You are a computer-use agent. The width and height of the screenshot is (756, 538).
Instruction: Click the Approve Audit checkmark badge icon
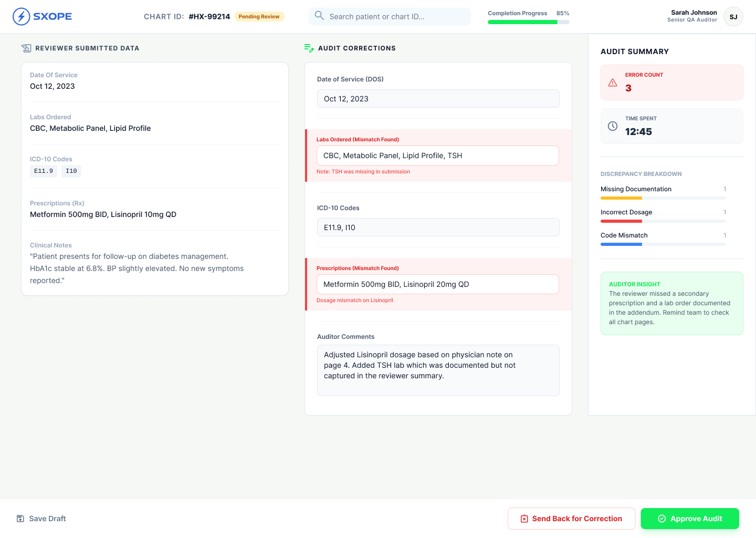pyautogui.click(x=662, y=519)
